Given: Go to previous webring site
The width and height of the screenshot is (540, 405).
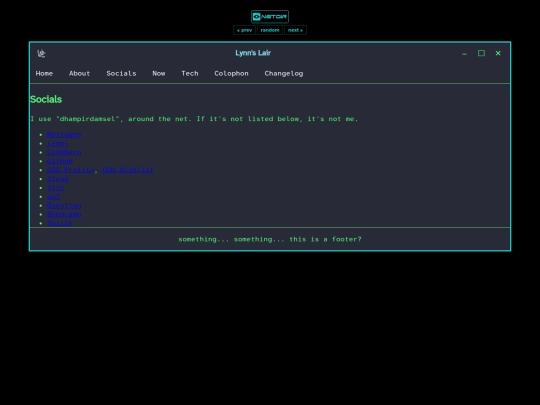Looking at the screenshot, I should point(244,30).
